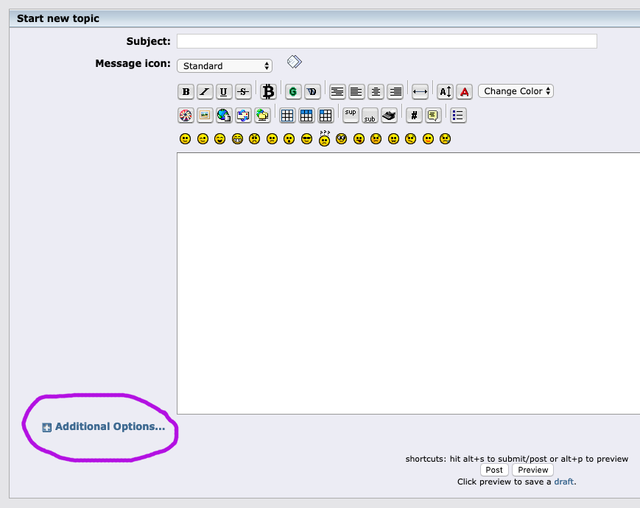Image resolution: width=640 pixels, height=508 pixels.
Task: Open the Change Color dropdown
Action: coord(516,91)
